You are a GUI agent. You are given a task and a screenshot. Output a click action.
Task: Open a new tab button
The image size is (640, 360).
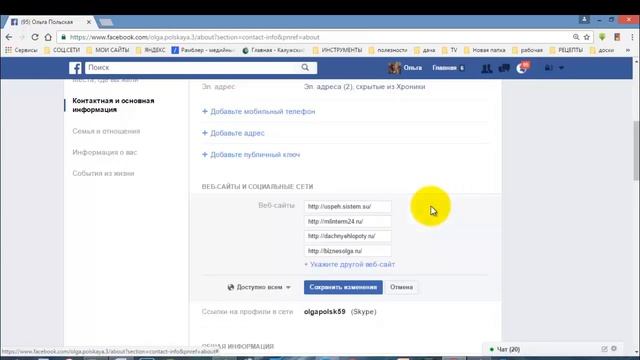coord(106,22)
